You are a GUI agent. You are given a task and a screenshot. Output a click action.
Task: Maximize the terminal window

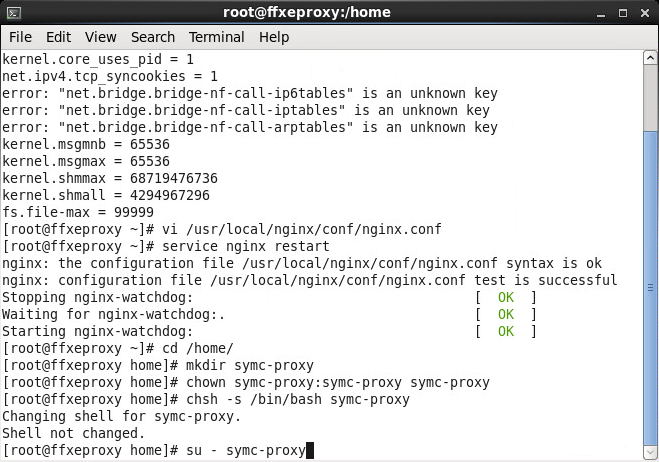[x=624, y=12]
